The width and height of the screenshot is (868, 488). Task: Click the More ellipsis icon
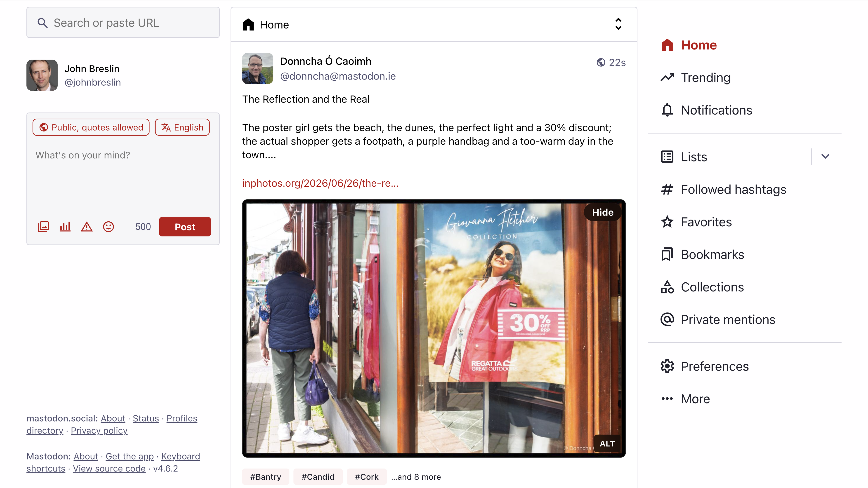click(667, 399)
